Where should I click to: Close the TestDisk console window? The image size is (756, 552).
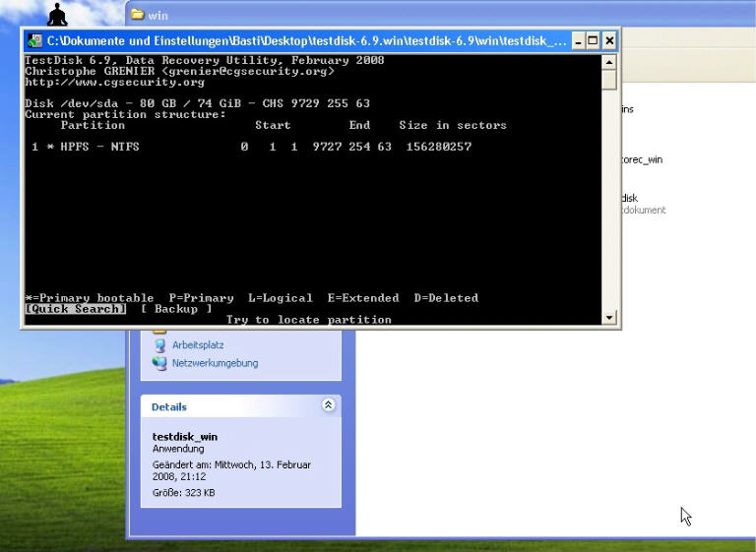pos(609,41)
